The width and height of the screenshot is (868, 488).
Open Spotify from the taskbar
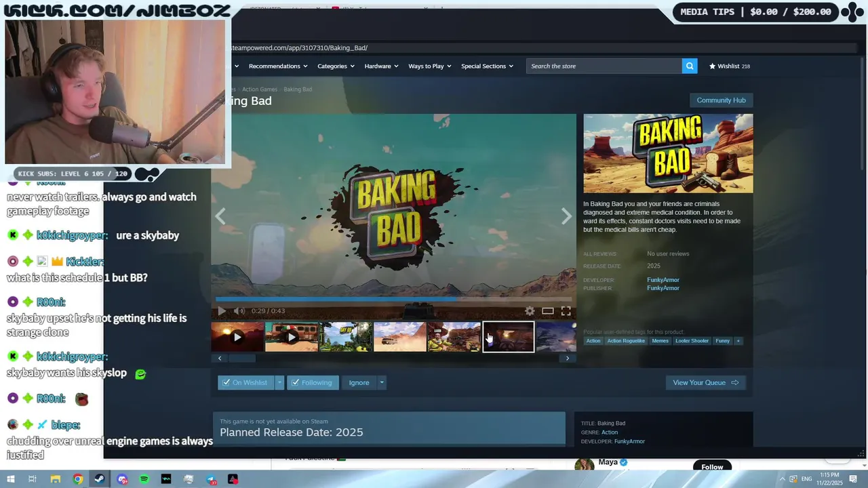point(144,479)
